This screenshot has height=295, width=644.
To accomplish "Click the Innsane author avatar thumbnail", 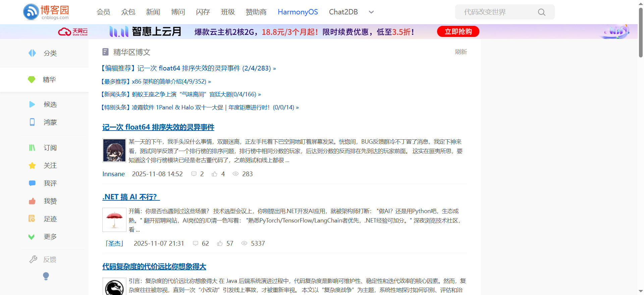I will point(114,150).
